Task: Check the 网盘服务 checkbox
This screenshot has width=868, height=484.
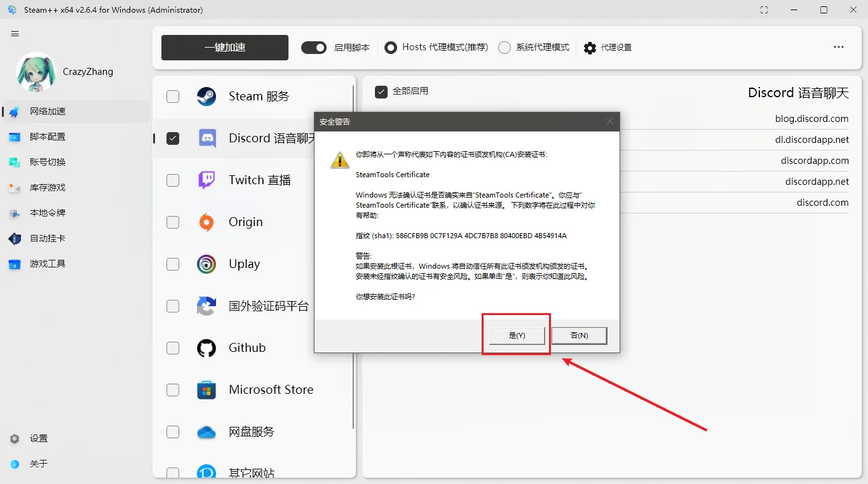Action: click(x=173, y=432)
